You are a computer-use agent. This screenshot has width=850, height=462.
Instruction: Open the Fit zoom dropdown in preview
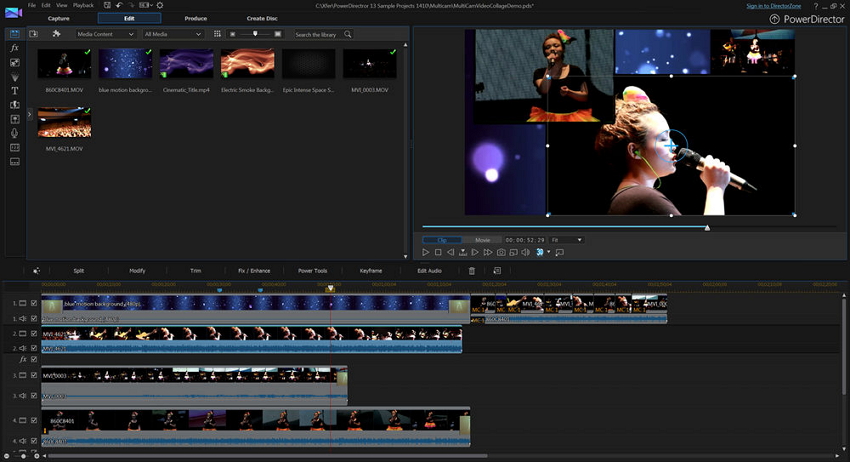click(x=566, y=240)
